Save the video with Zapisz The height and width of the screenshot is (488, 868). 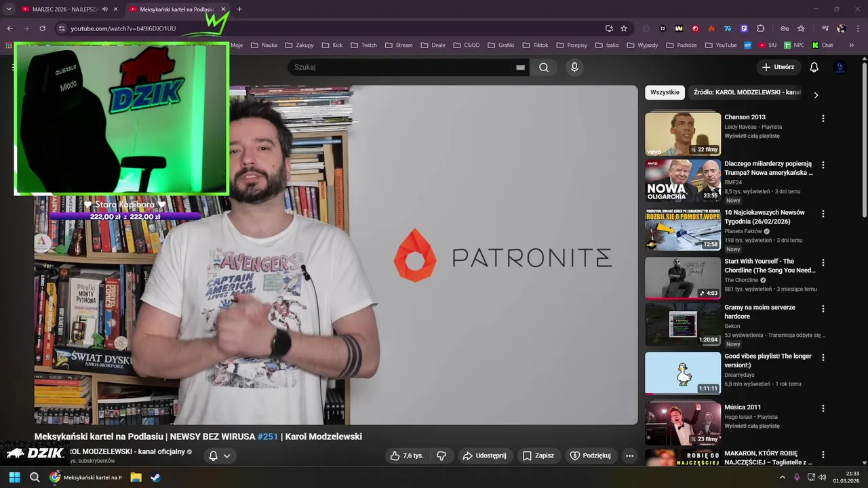pos(538,455)
